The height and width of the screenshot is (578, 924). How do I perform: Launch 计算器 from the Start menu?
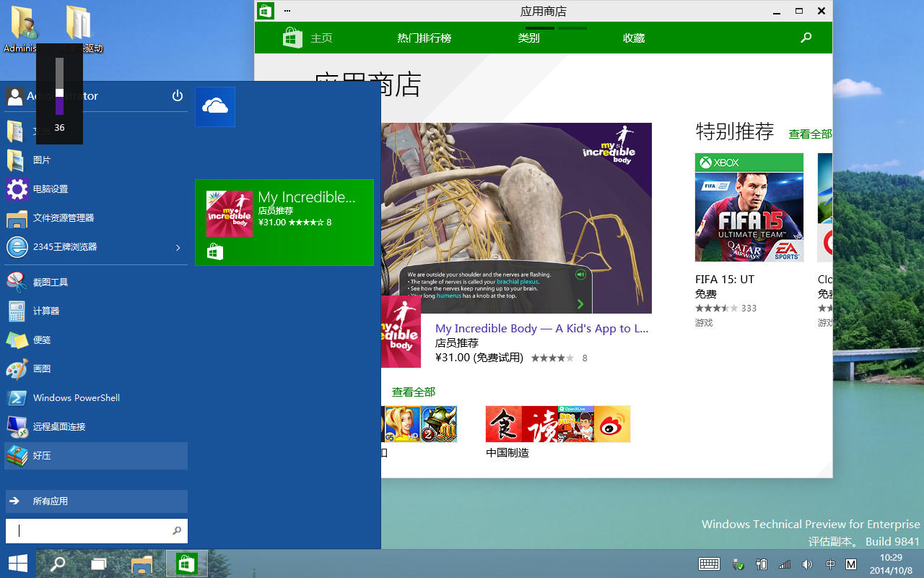tap(96, 311)
